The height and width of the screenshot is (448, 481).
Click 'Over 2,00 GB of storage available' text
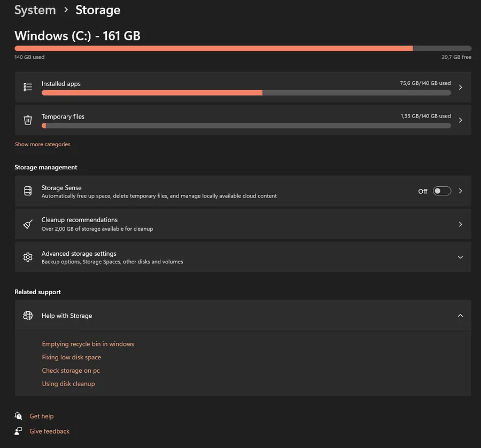click(97, 229)
